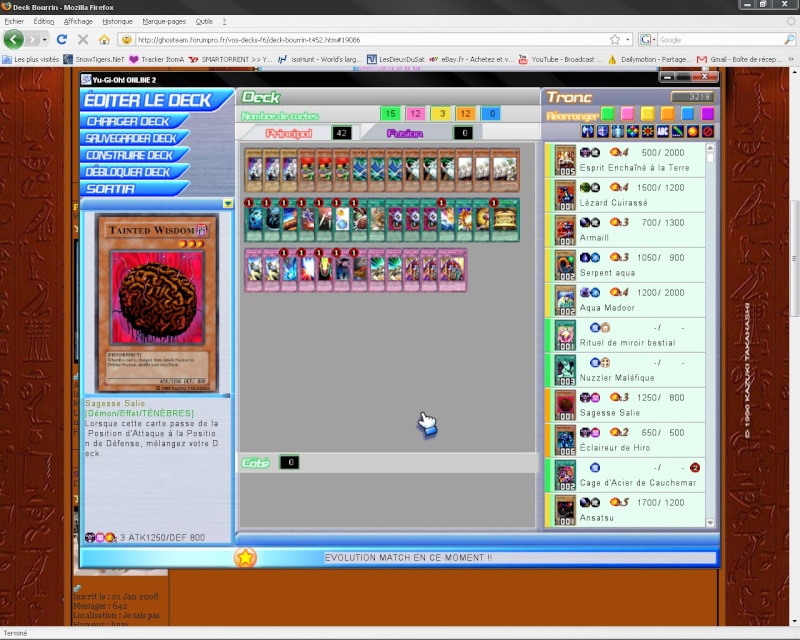Image resolution: width=800 pixels, height=640 pixels.
Task: Click the four colored diamonds sort icon
Action: point(633,132)
